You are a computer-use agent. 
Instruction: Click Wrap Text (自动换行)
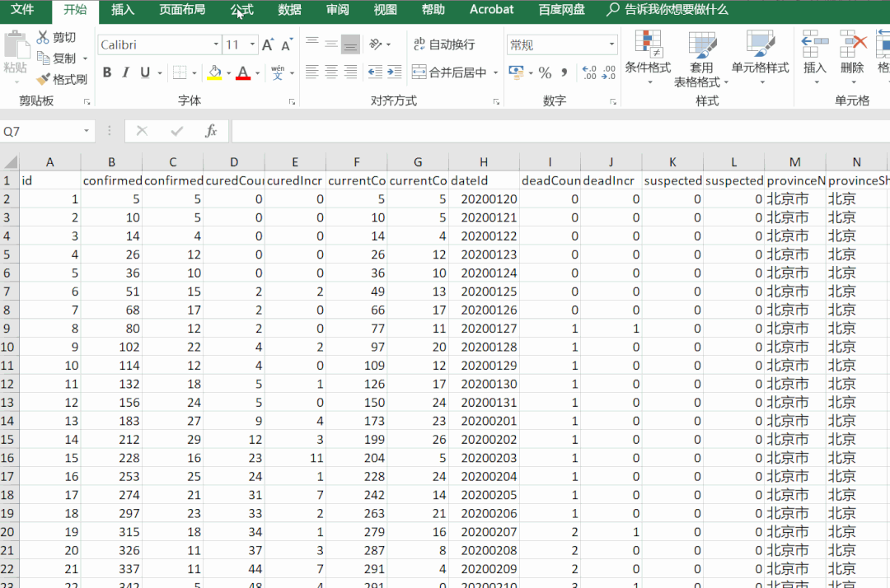(x=444, y=44)
